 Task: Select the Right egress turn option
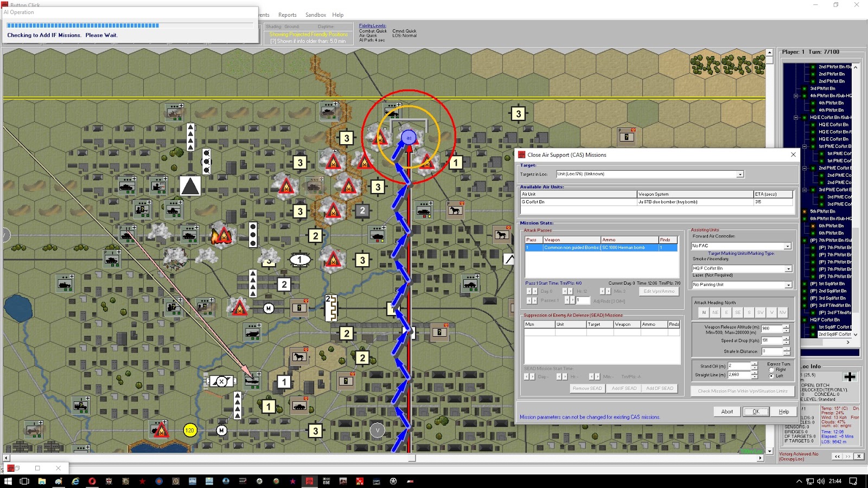coord(771,370)
